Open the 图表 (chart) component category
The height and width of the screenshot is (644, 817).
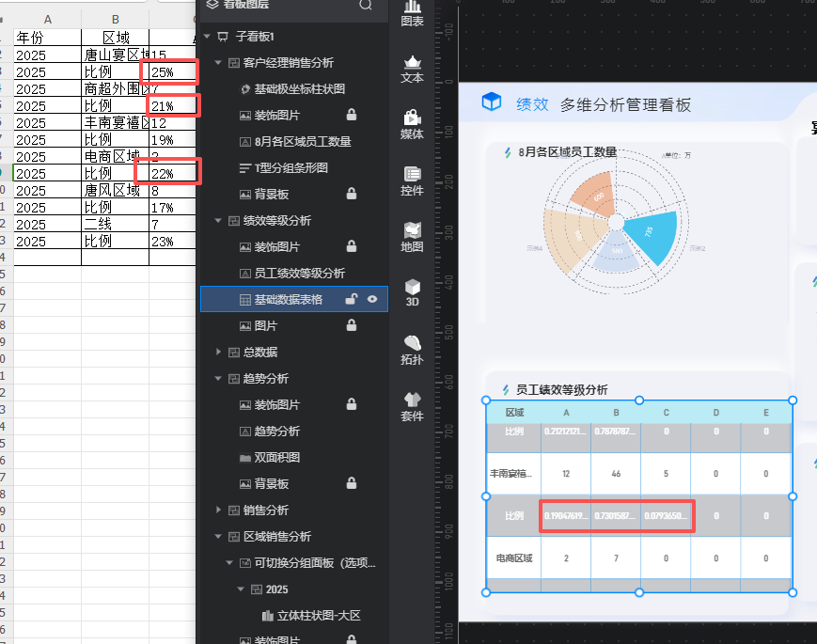point(412,13)
